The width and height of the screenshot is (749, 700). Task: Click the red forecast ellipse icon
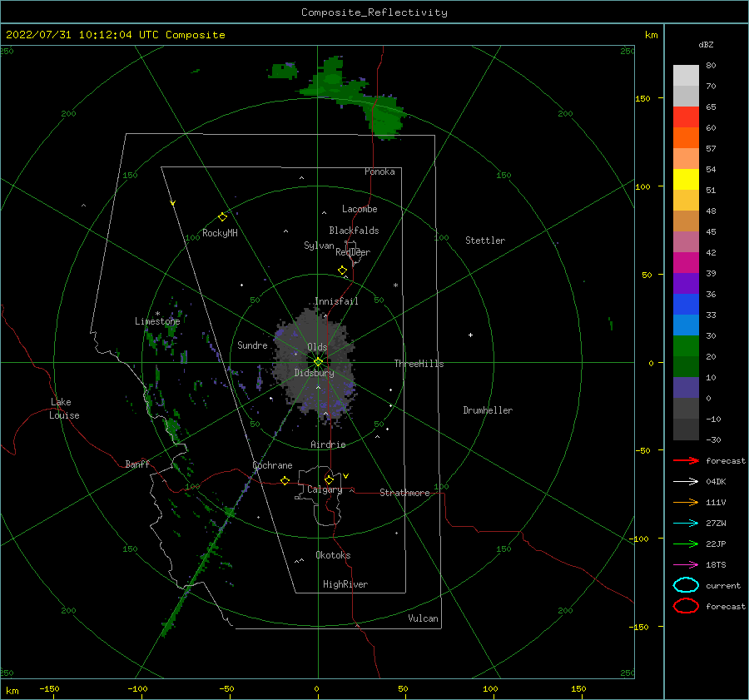[x=686, y=606]
